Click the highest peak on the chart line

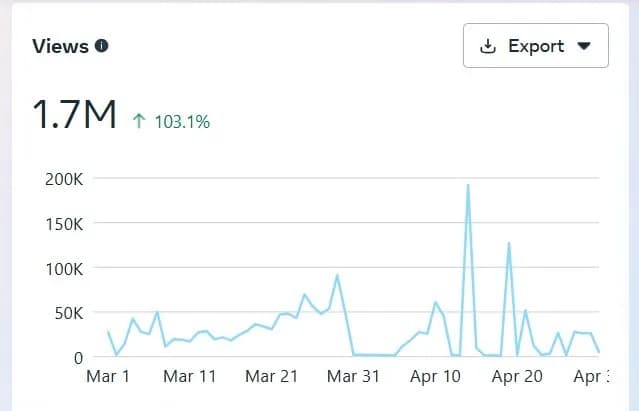468,186
